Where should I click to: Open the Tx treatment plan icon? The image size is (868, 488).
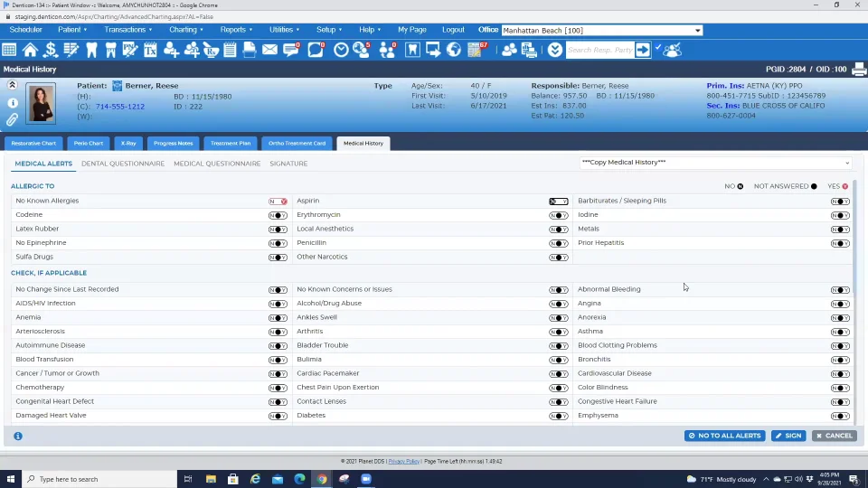coord(150,50)
